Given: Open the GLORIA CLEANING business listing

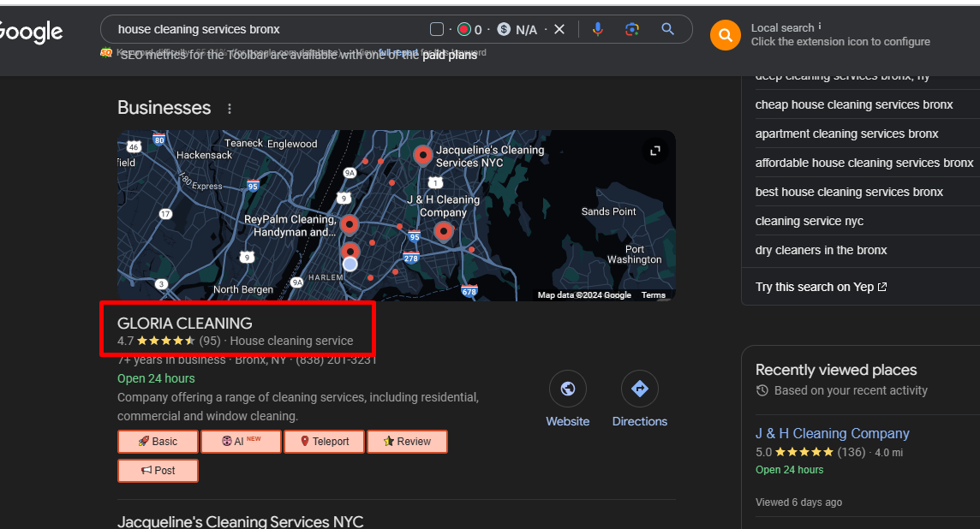Looking at the screenshot, I should 185,324.
